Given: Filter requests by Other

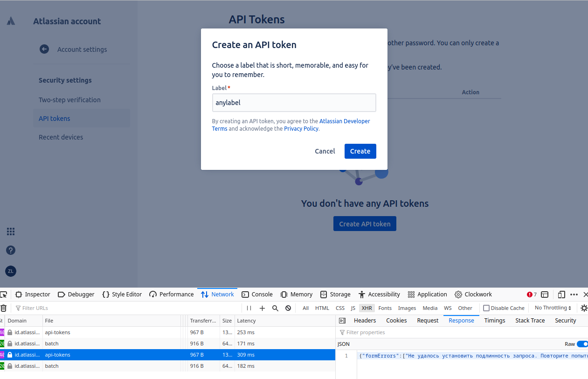Looking at the screenshot, I should coord(465,308).
